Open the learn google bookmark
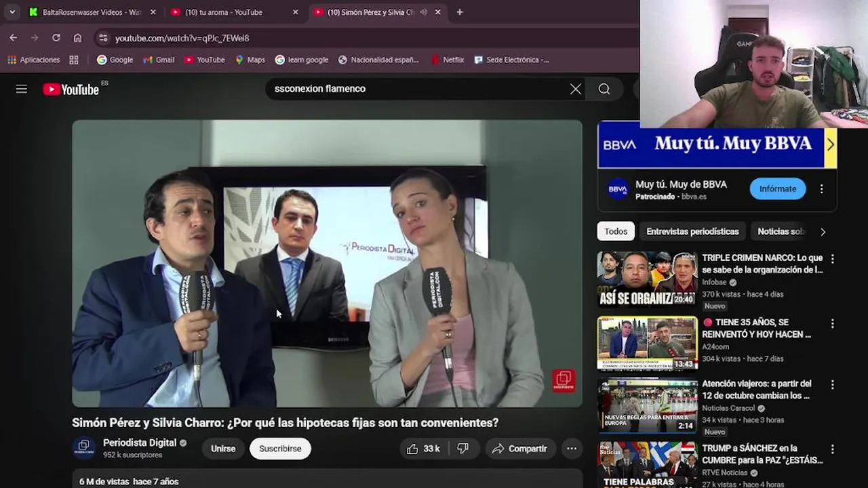 tap(302, 60)
